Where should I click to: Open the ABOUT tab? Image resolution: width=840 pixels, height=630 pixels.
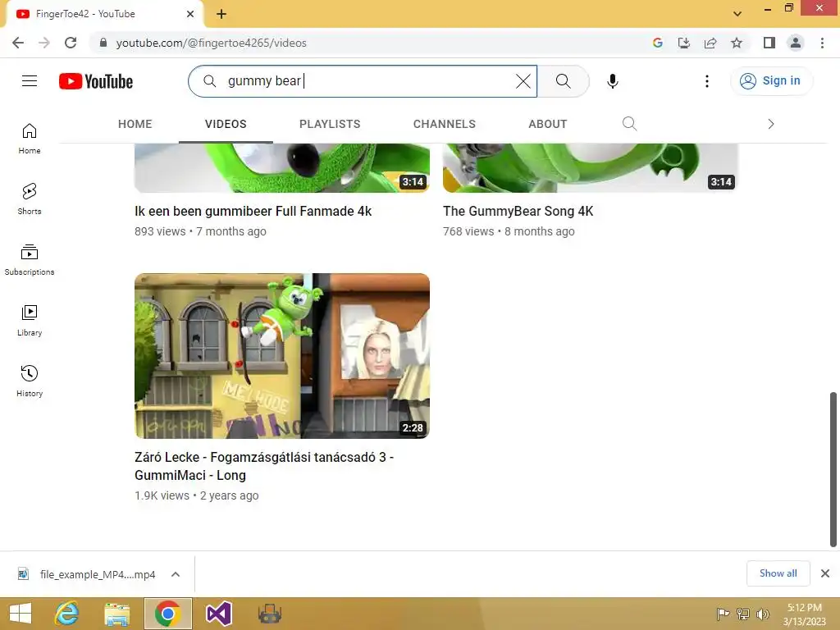547,125
